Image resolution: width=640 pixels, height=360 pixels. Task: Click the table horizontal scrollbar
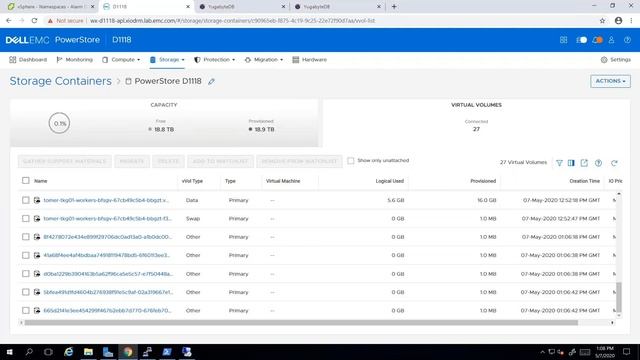[301, 322]
